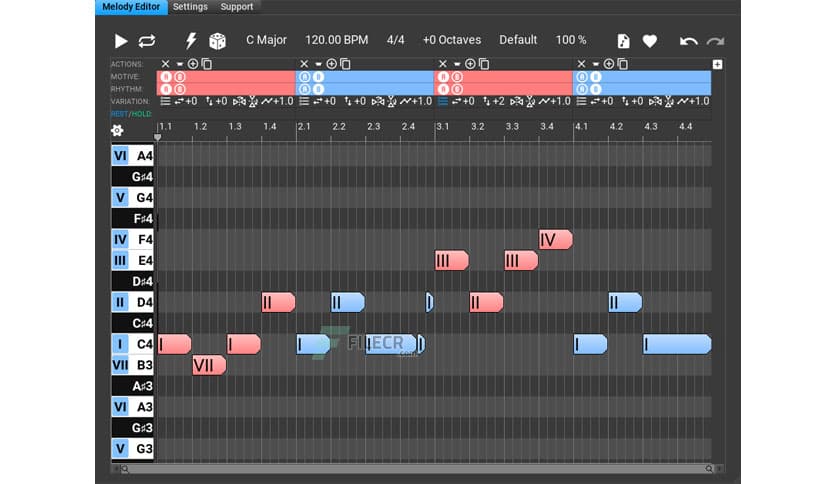
Task: Click the G#4 piano key
Action: tap(132, 176)
